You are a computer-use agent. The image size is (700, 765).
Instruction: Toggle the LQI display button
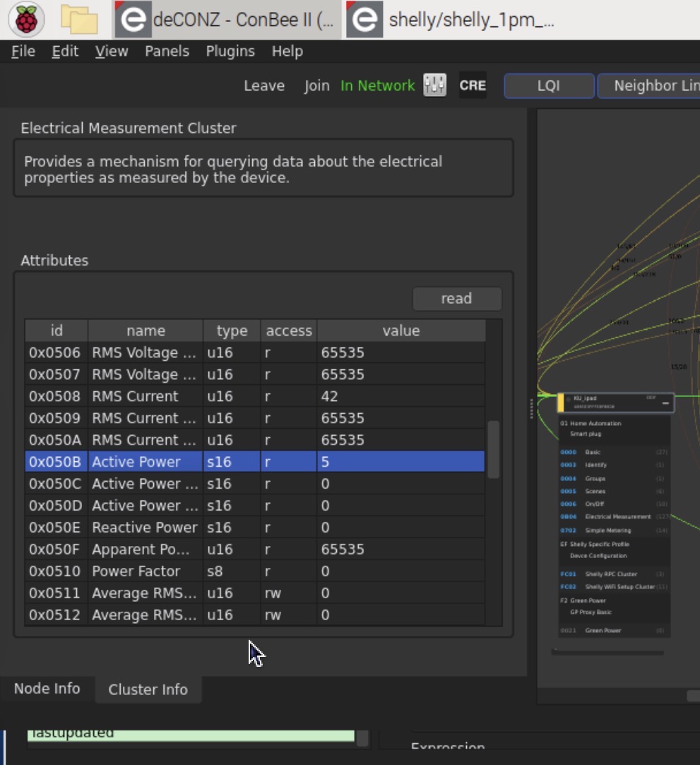[549, 85]
